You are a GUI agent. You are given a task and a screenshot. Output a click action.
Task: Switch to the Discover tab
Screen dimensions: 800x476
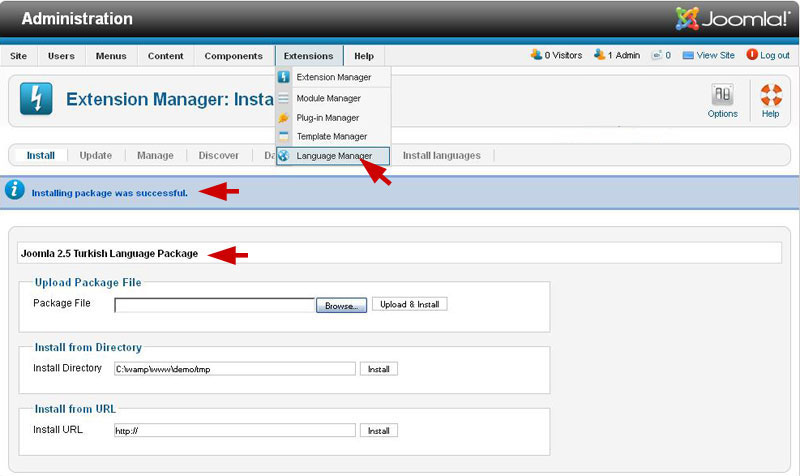[219, 156]
